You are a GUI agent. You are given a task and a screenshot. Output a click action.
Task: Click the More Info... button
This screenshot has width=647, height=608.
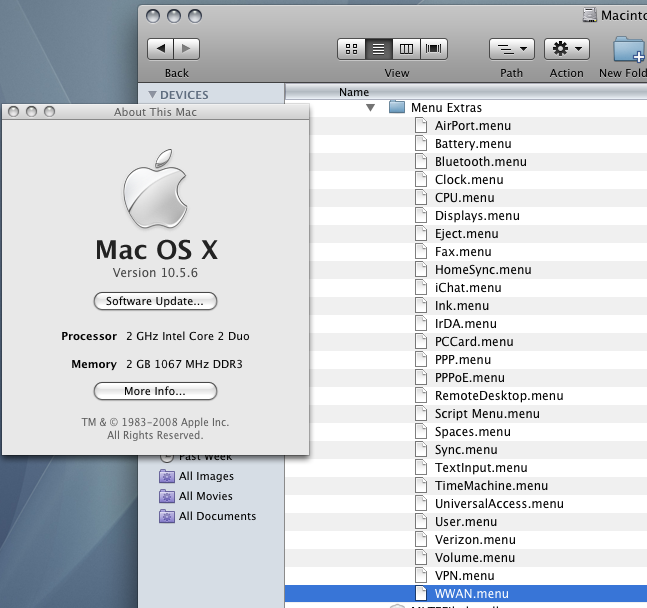pos(155,391)
